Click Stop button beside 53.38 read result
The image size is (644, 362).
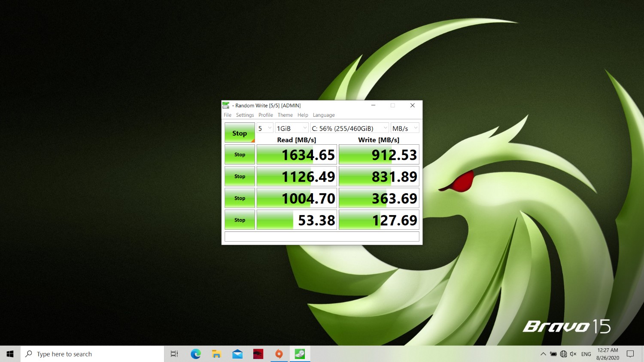[x=240, y=220]
